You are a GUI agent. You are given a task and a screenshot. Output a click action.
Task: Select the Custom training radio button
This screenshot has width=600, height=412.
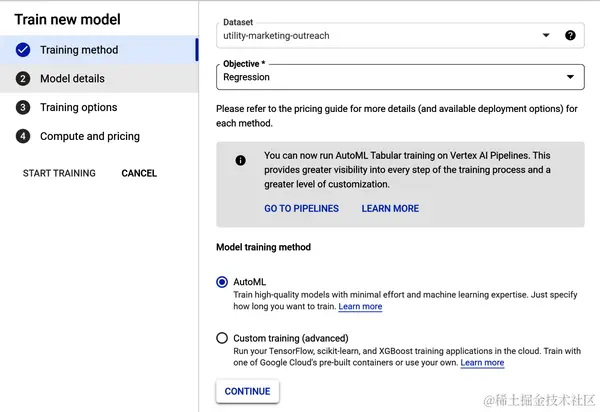(x=222, y=338)
